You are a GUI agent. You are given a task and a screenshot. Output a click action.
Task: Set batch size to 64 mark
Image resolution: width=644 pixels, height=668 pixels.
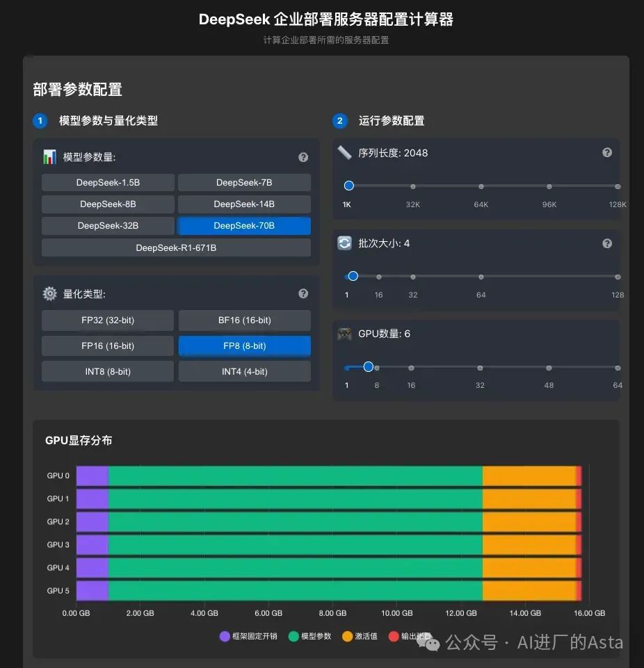481,277
